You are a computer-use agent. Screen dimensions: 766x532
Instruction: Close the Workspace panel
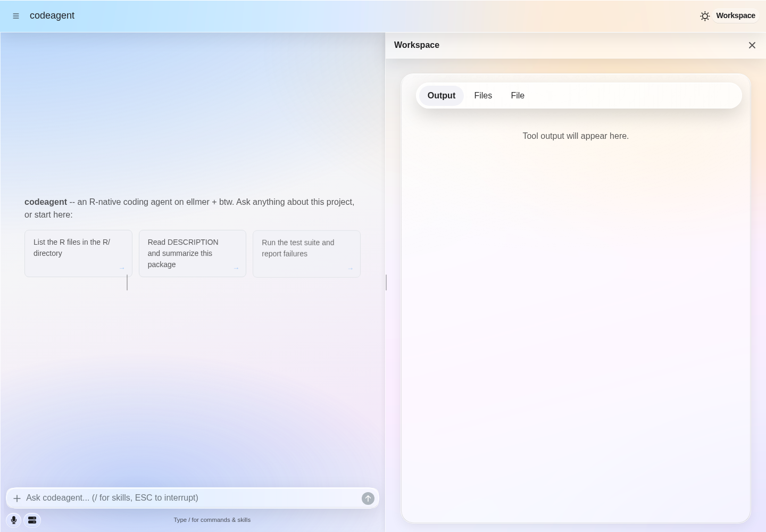coord(752,45)
